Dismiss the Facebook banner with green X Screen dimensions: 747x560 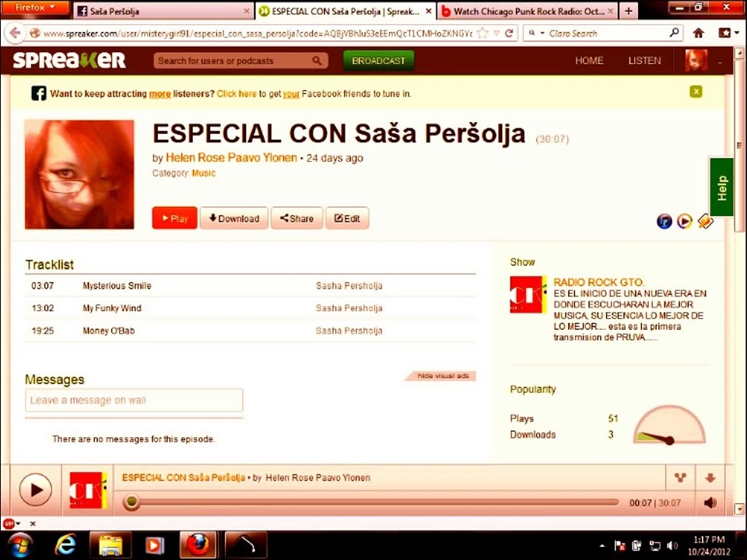[x=696, y=92]
